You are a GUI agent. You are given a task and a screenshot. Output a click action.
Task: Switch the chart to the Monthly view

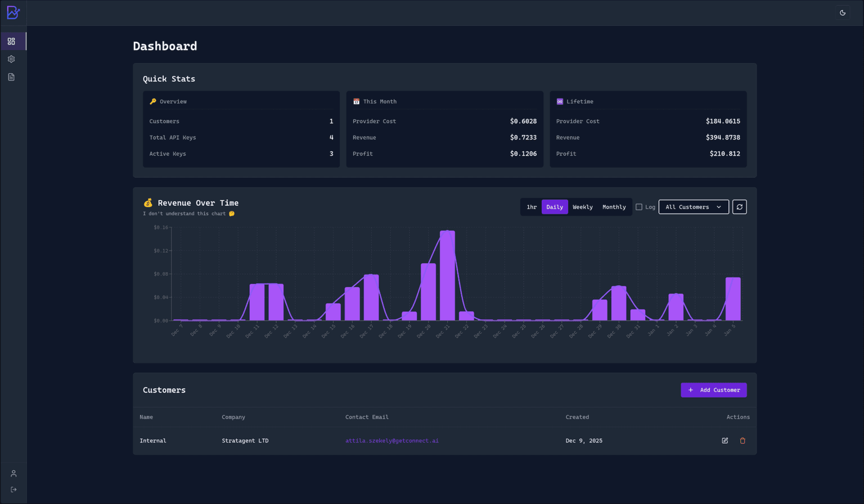click(614, 207)
